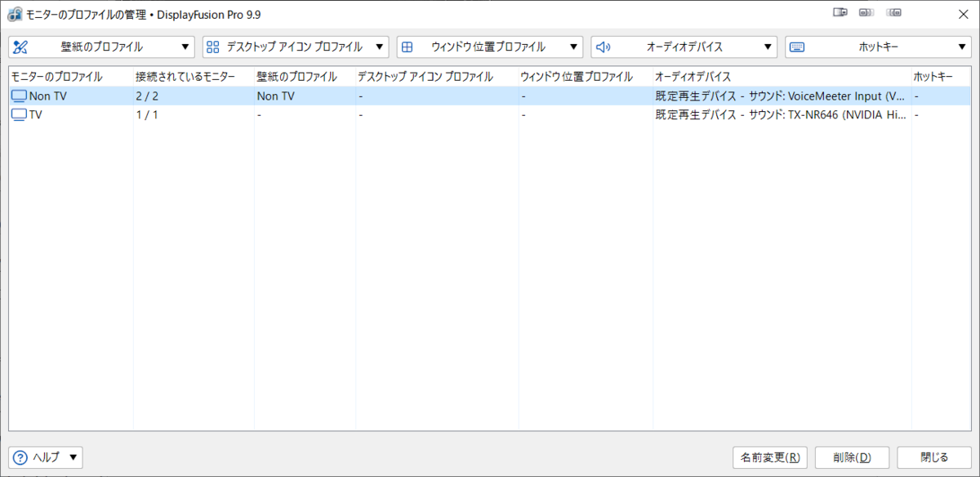The width and height of the screenshot is (980, 477).
Task: Click the 削除 button
Action: click(852, 457)
